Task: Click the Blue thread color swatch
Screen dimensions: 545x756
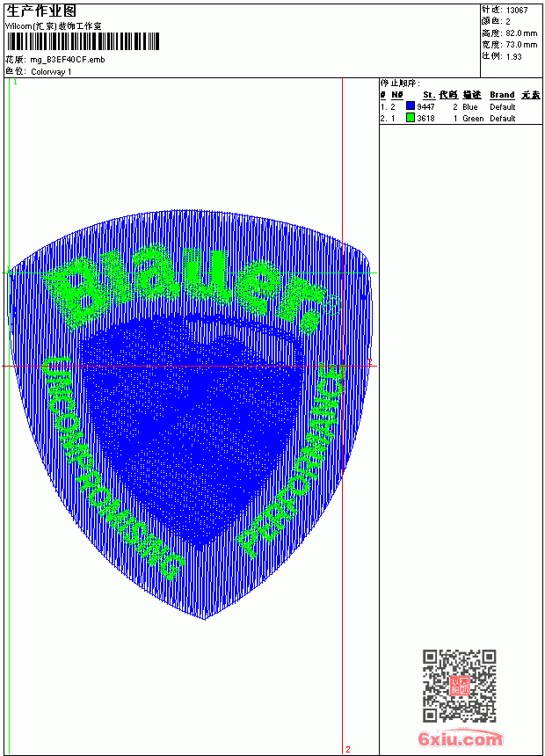Action: (x=411, y=106)
